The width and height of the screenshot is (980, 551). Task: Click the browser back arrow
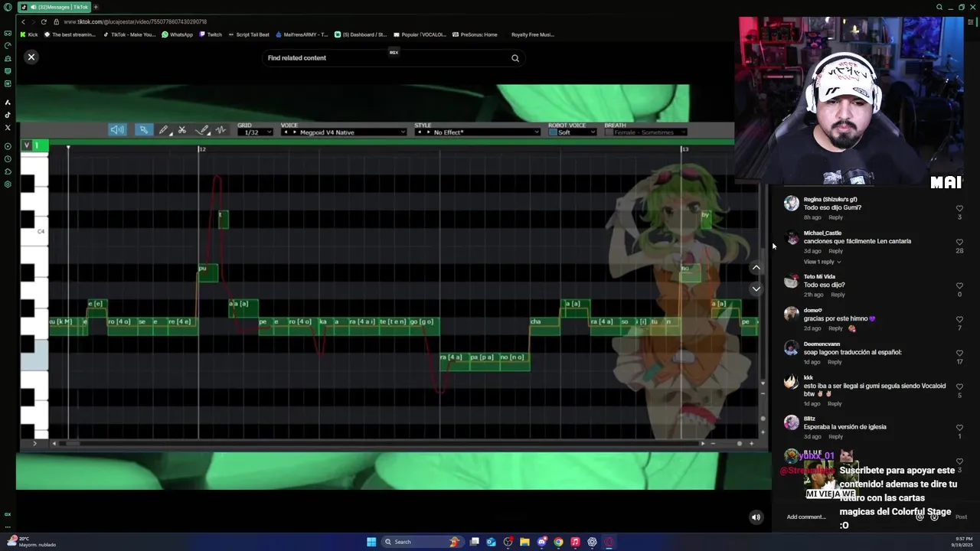(x=23, y=21)
